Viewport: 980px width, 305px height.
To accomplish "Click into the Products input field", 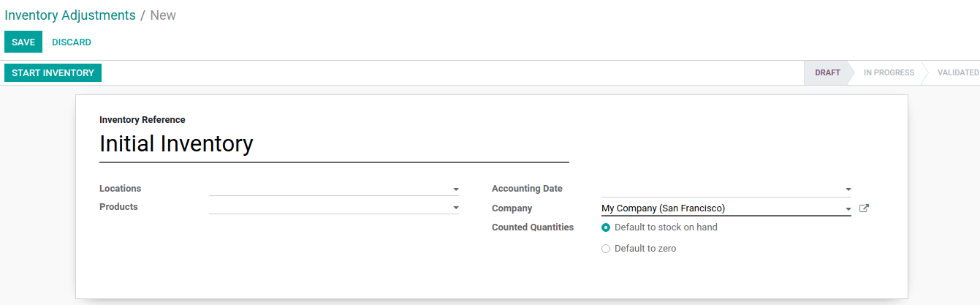I will pos(329,207).
